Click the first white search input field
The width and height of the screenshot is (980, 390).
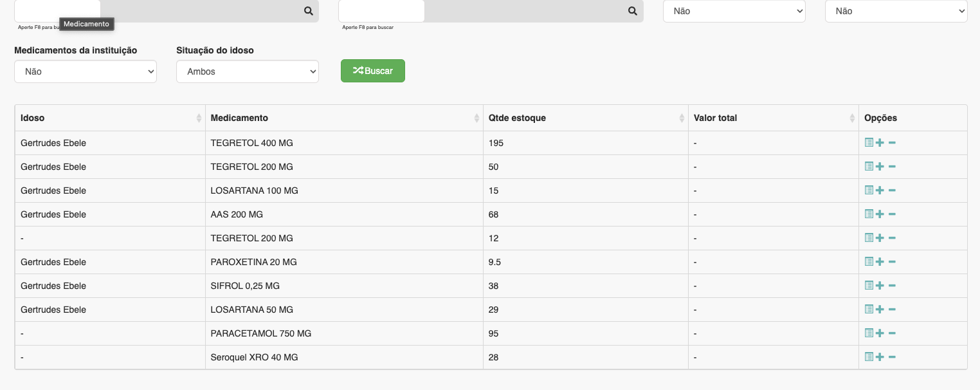57,10
